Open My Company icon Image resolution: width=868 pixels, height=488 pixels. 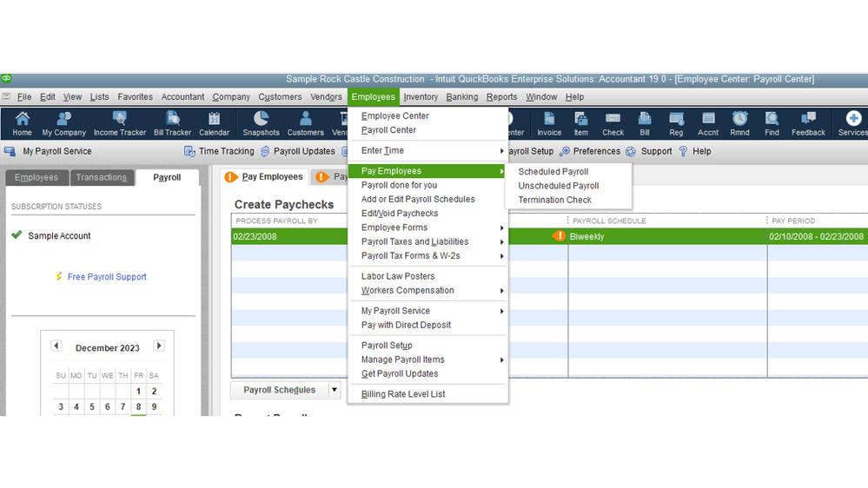pyautogui.click(x=64, y=123)
